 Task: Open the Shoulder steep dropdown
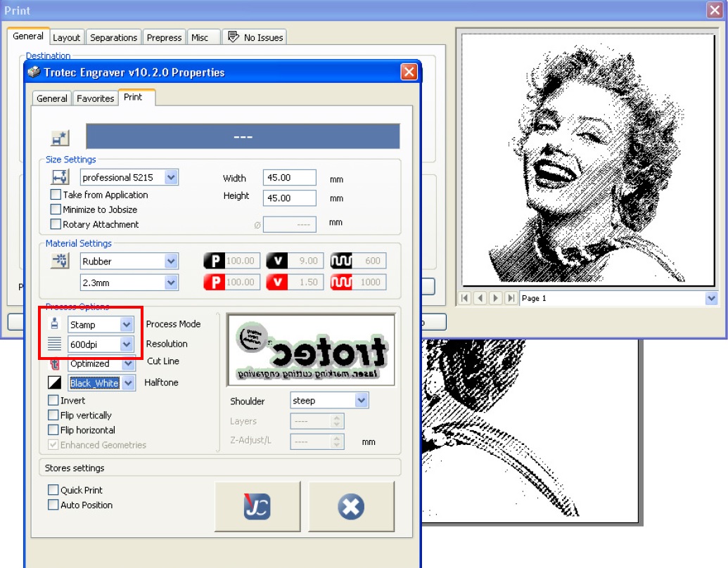coord(361,401)
